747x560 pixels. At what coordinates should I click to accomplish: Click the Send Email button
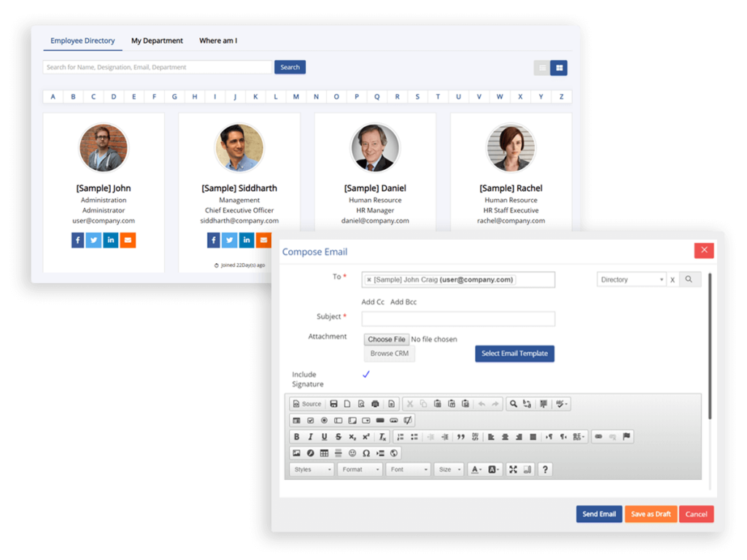click(599, 513)
